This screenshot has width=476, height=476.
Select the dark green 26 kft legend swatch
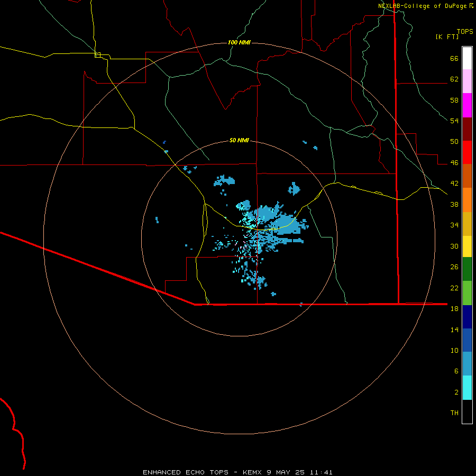click(x=467, y=269)
